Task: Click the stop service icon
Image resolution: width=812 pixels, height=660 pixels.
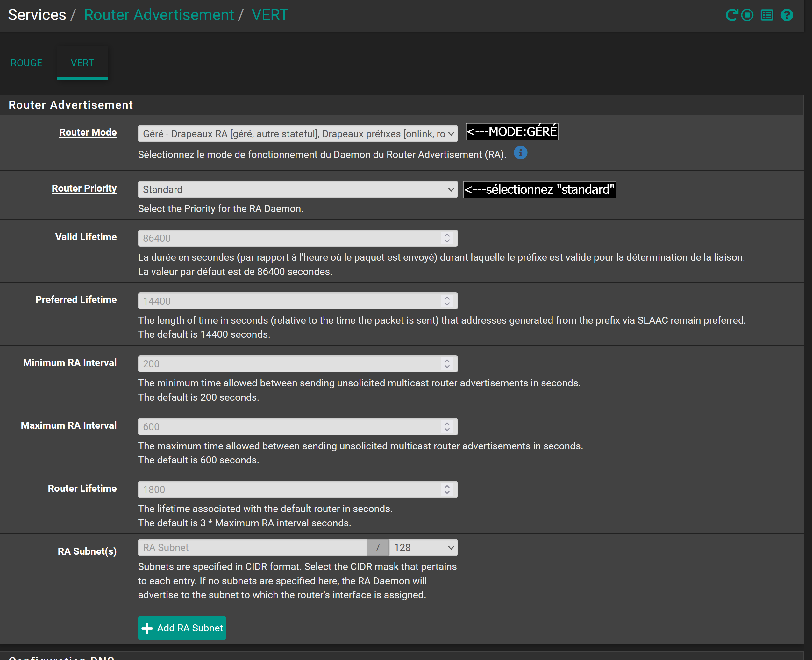Action: (x=747, y=15)
